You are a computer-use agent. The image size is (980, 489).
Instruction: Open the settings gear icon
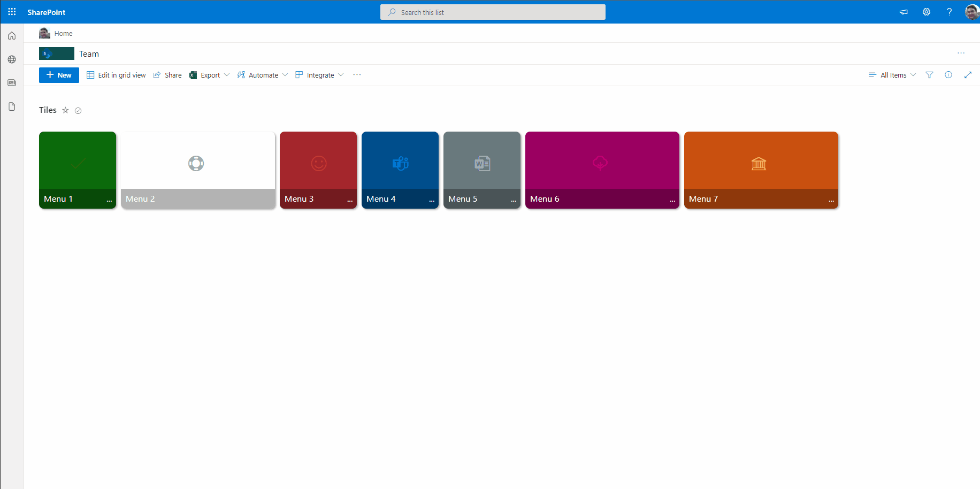pyautogui.click(x=927, y=12)
